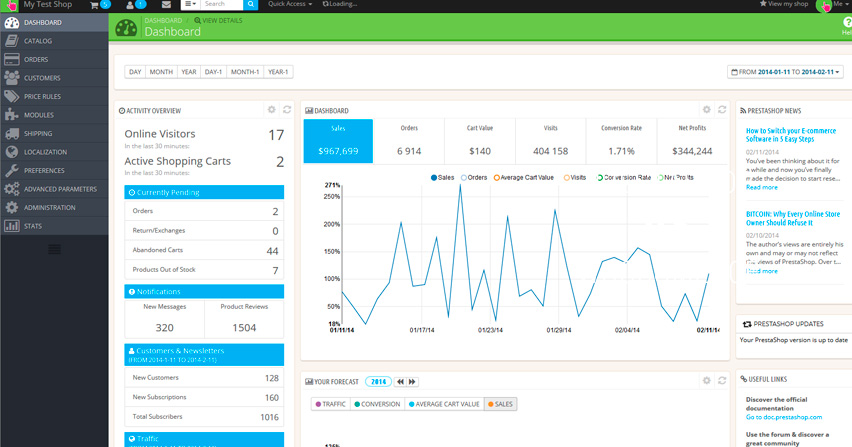Refresh the Dashboard chart panel
This screenshot has width=852, height=447.
click(722, 110)
